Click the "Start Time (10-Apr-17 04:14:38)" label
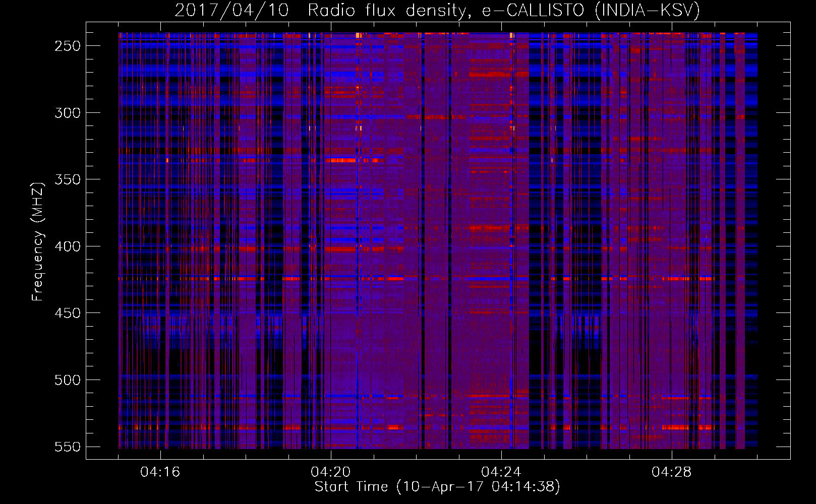The height and width of the screenshot is (504, 816). click(x=437, y=487)
